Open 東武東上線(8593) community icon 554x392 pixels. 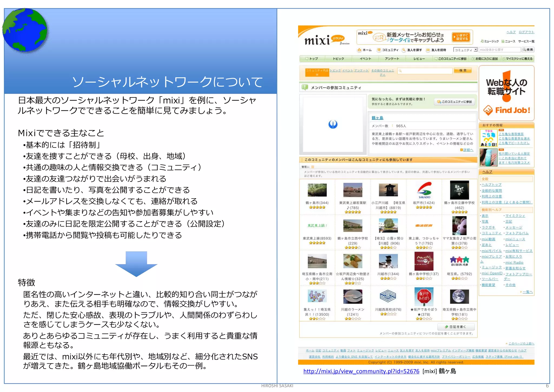tap(317, 226)
